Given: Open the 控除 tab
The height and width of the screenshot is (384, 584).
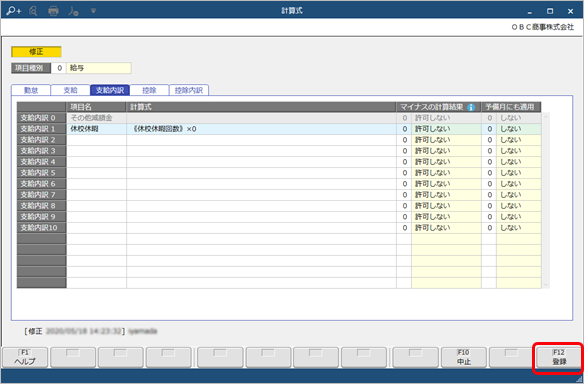Looking at the screenshot, I should [x=149, y=90].
